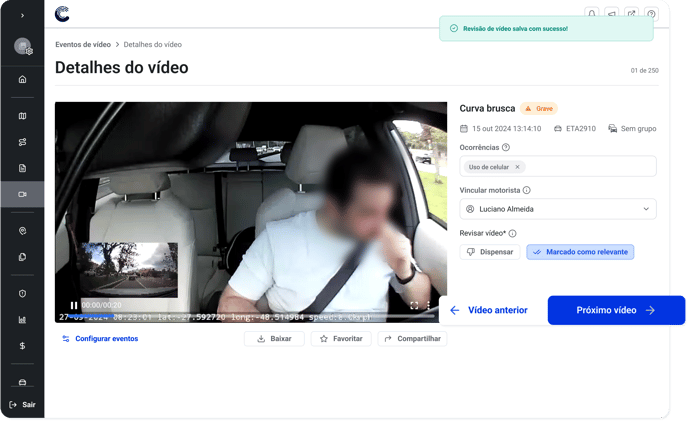
Task: Click Favoritar to star the video
Action: [341, 338]
